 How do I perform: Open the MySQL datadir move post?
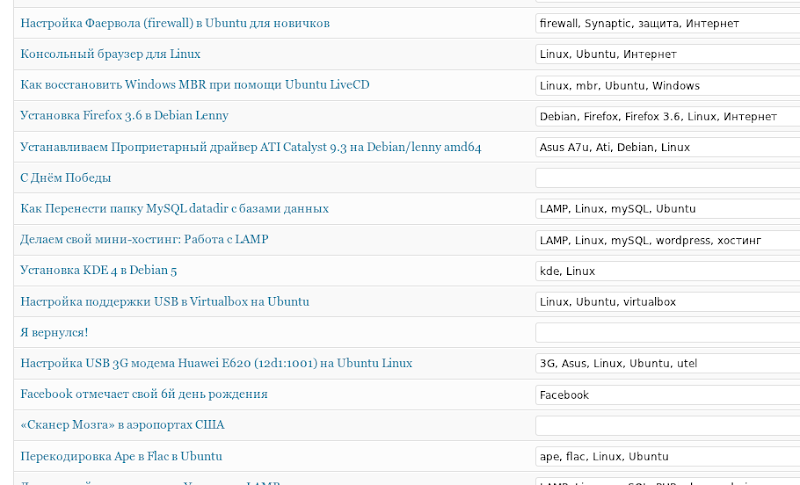tap(174, 209)
